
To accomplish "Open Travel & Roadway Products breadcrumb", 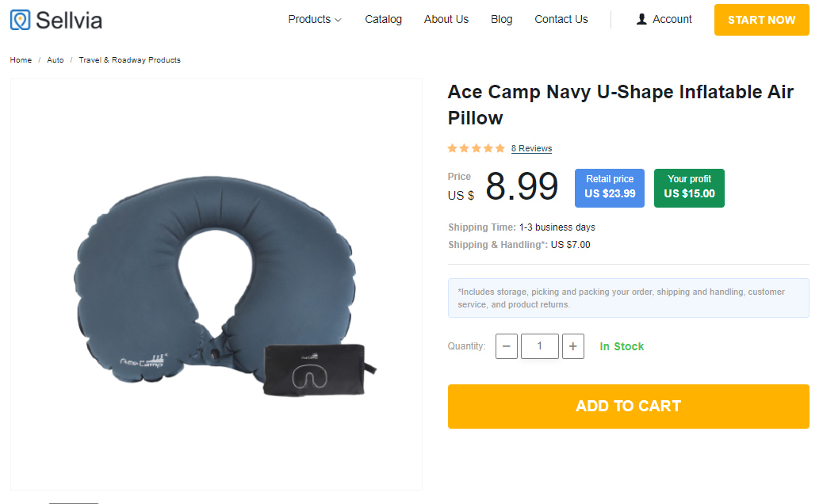I will click(x=129, y=60).
